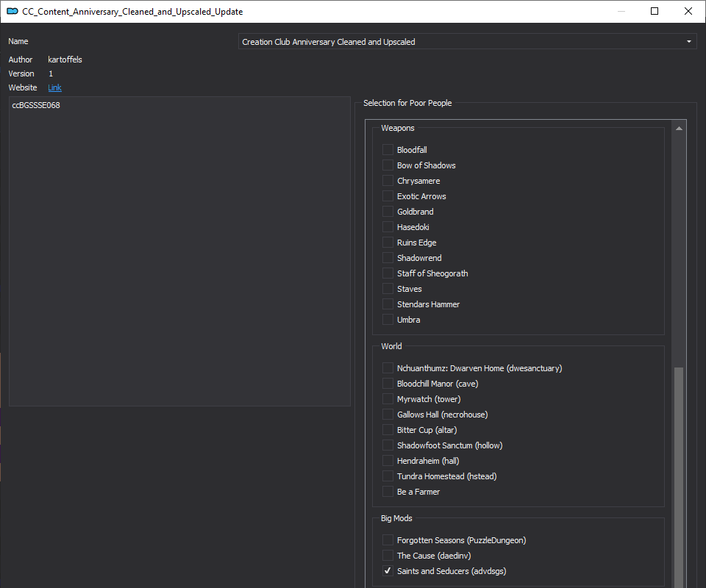This screenshot has width=706, height=588.
Task: Minimize the installer window
Action: 621,11
